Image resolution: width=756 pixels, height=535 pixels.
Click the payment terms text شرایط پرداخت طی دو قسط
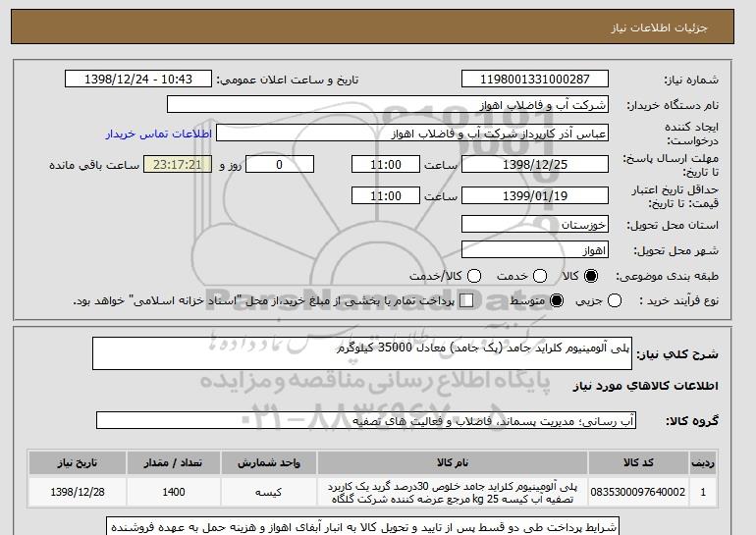point(363,527)
